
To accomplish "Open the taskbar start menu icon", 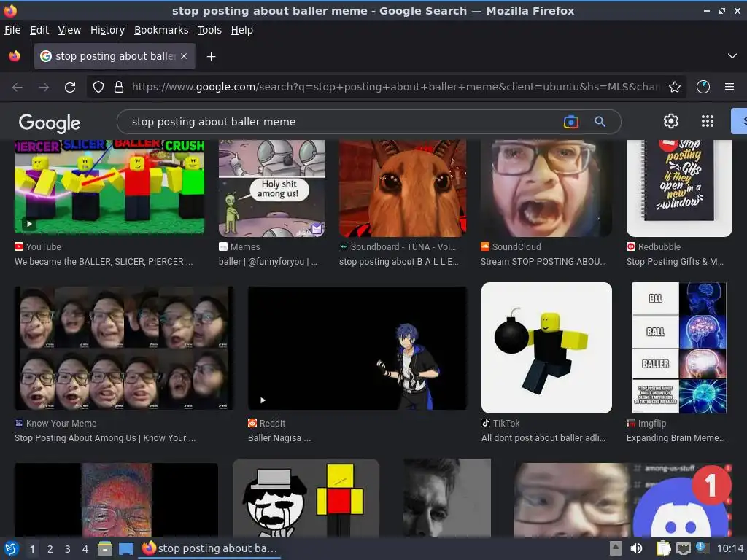I will tap(12, 548).
